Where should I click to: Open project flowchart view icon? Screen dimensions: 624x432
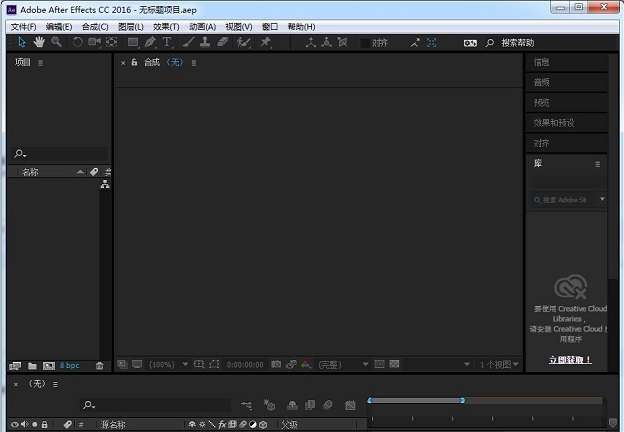(105, 184)
